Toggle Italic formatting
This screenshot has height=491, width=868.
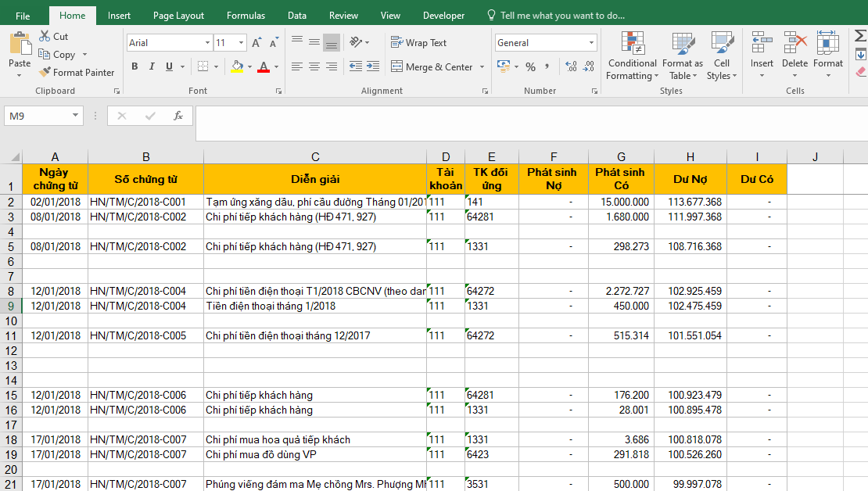(152, 67)
